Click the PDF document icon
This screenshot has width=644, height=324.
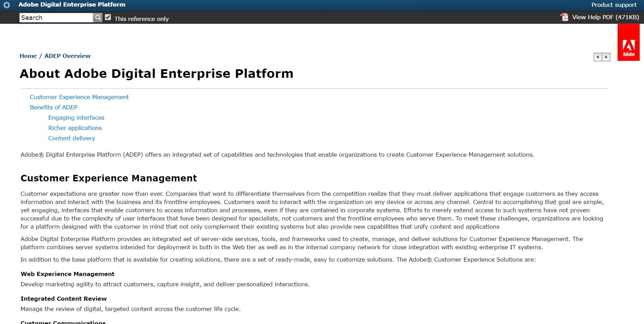pos(564,17)
